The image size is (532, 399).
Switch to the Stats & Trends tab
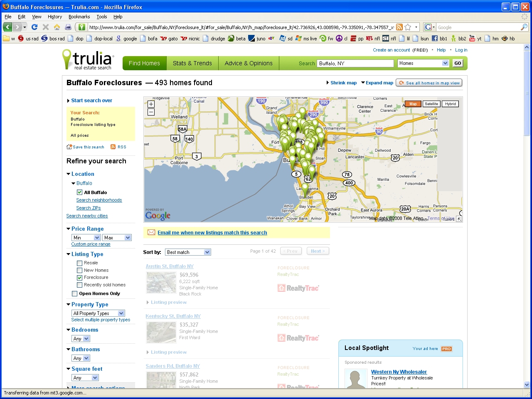click(192, 63)
